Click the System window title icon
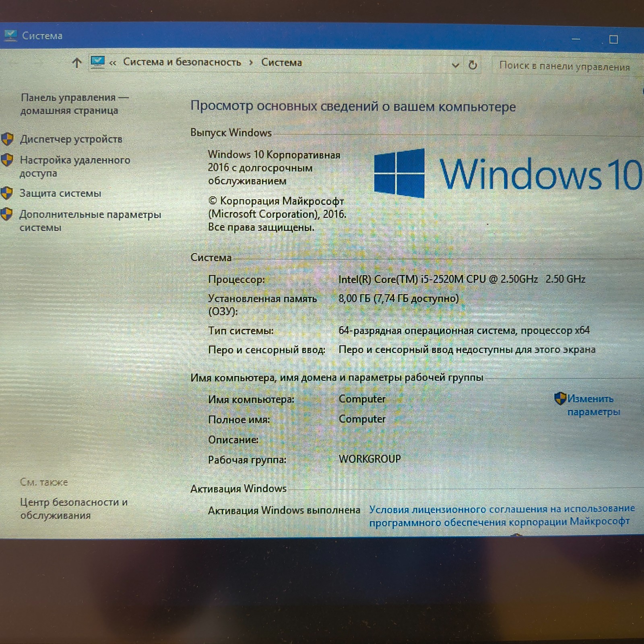This screenshot has width=644, height=644. point(10,35)
